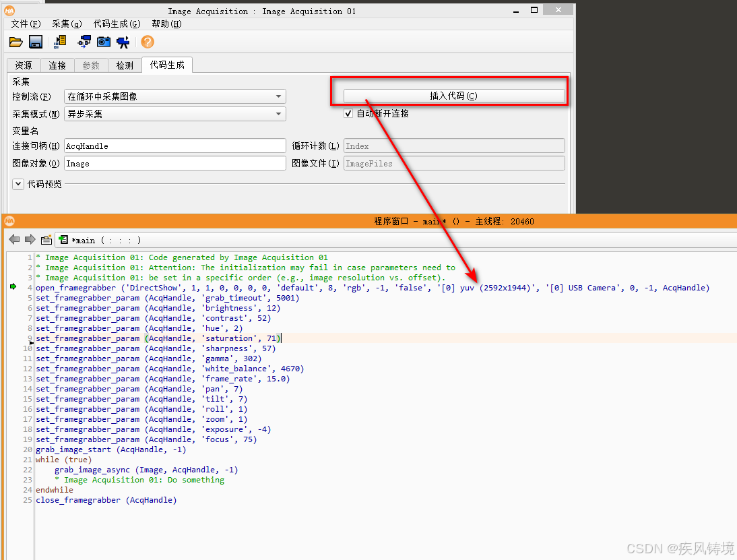737x560 pixels.
Task: Click the 循环计数 Index field
Action: pyautogui.click(x=454, y=146)
